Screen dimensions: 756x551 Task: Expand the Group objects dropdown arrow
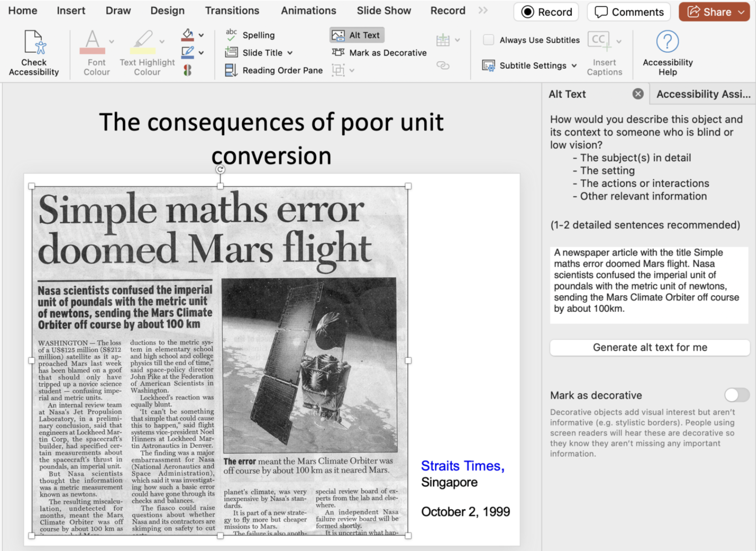pyautogui.click(x=352, y=70)
